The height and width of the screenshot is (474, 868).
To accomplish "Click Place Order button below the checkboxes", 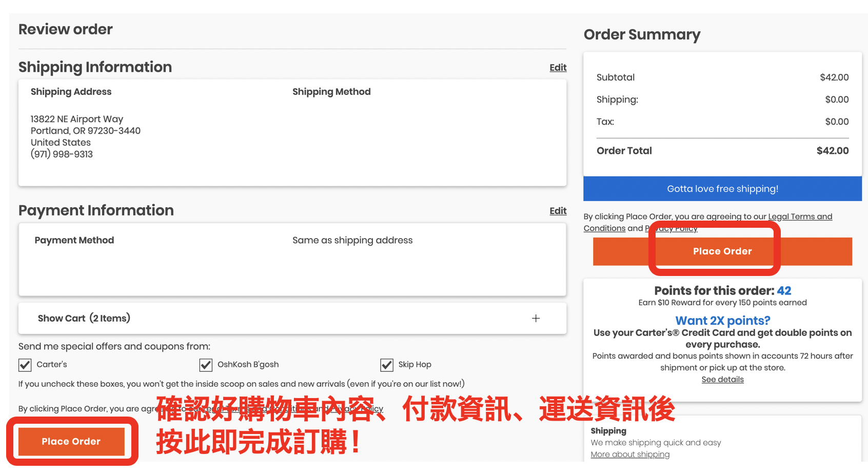I will click(x=71, y=442).
